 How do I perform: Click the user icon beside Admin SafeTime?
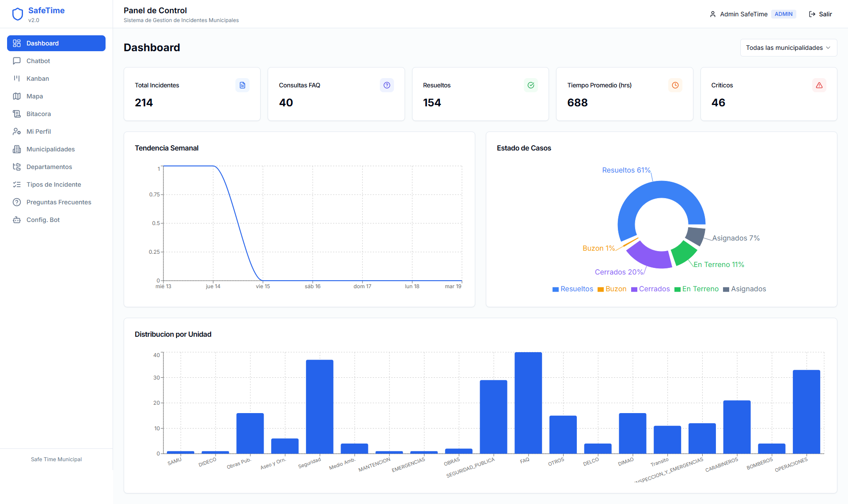pyautogui.click(x=713, y=14)
